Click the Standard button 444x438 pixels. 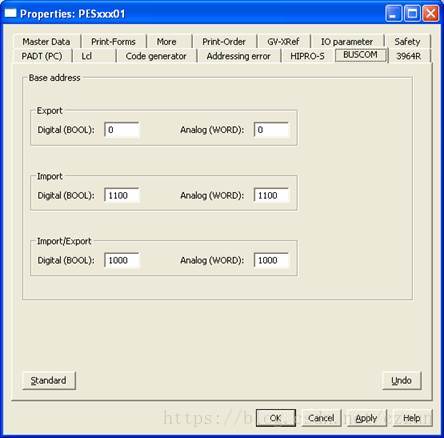click(x=49, y=380)
